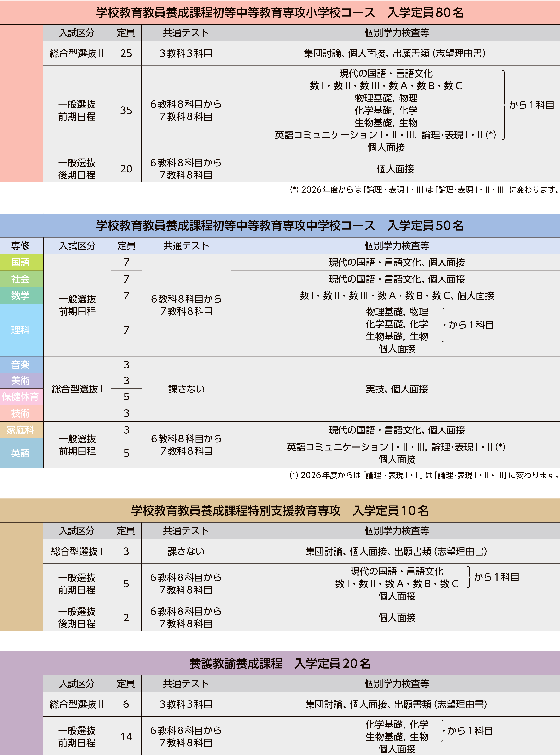Select quota cell 25 in 小学校コース table
560x755 pixels.
click(126, 53)
